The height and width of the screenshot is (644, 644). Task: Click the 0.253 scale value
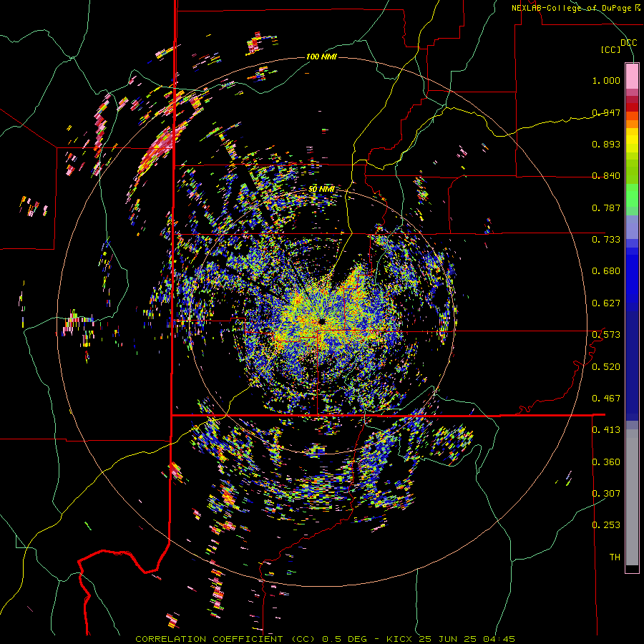[x=606, y=525]
